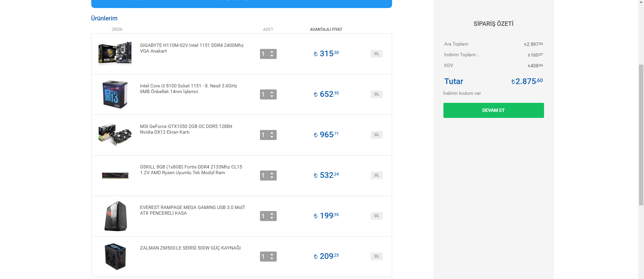Increase quantity of the GIGABYTE motherboard
The height and width of the screenshot is (279, 644).
272,52
